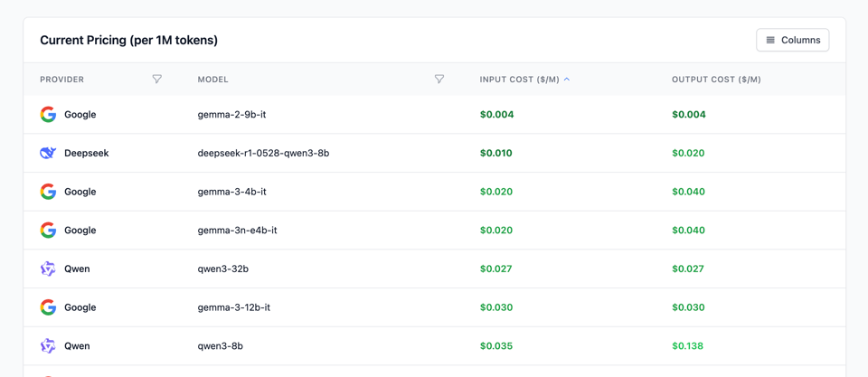Click the Provider column header text
This screenshot has height=377, width=868.
(x=61, y=80)
